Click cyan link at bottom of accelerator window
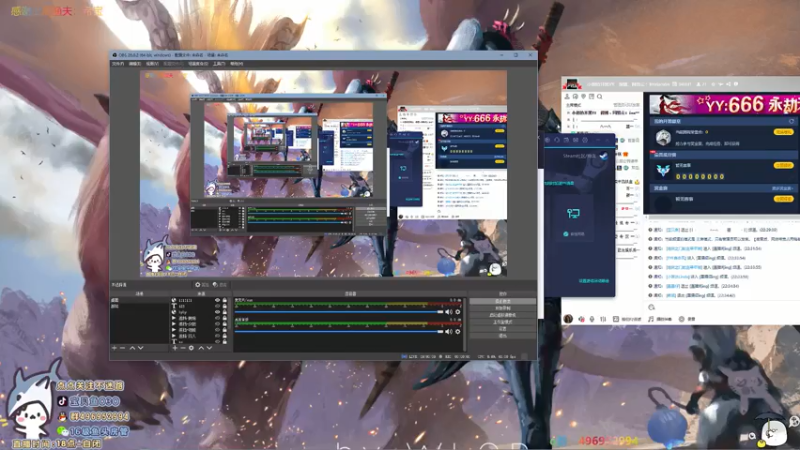800x450 pixels. tap(593, 281)
